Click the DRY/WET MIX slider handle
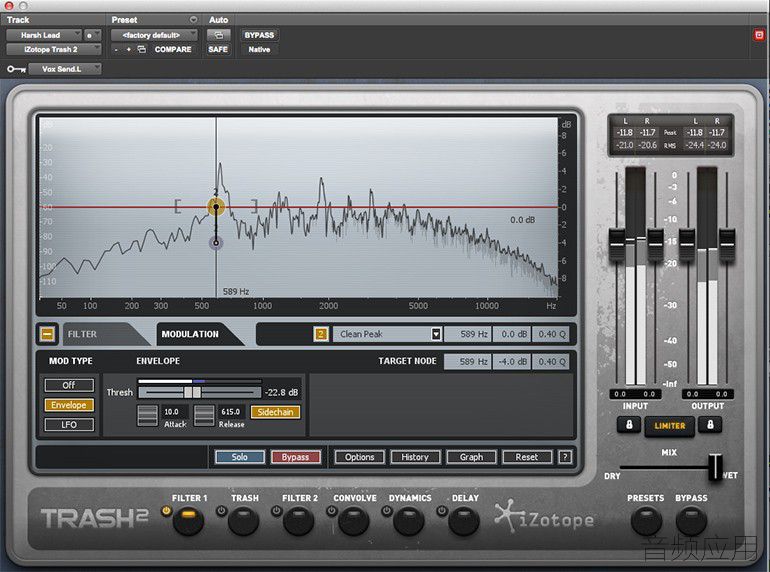Screen dimensions: 770x572 click(x=715, y=466)
